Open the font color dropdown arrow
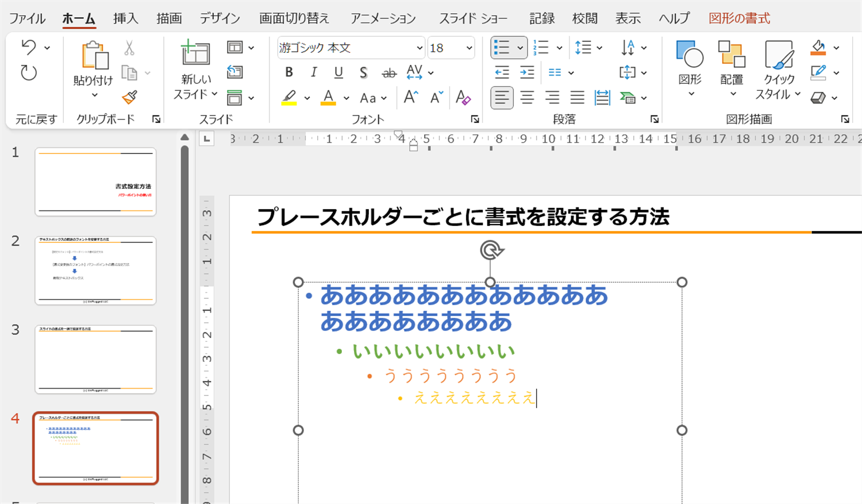 click(345, 98)
